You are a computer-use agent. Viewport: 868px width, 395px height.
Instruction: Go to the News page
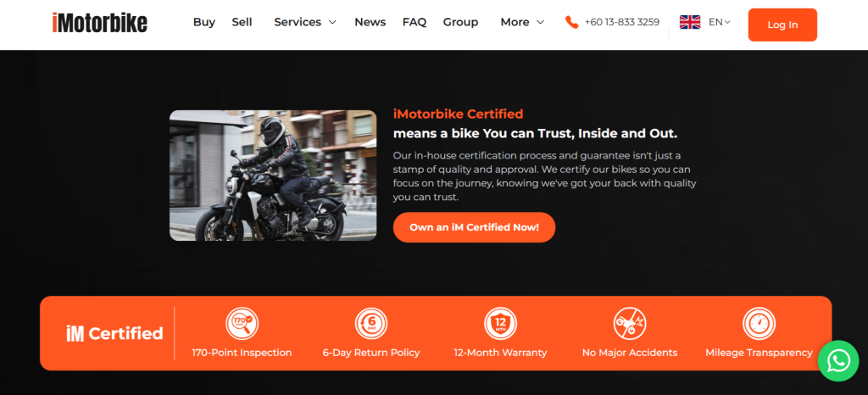click(370, 22)
